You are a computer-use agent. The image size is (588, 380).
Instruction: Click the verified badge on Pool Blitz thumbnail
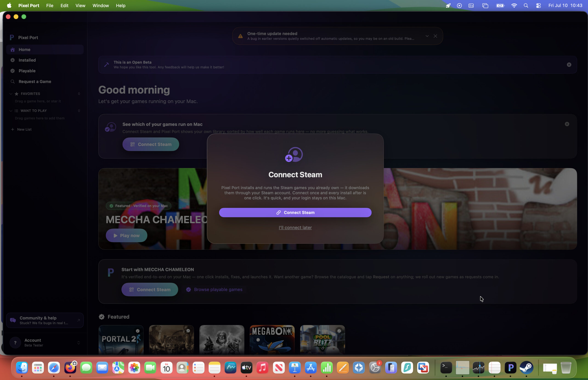339,331
